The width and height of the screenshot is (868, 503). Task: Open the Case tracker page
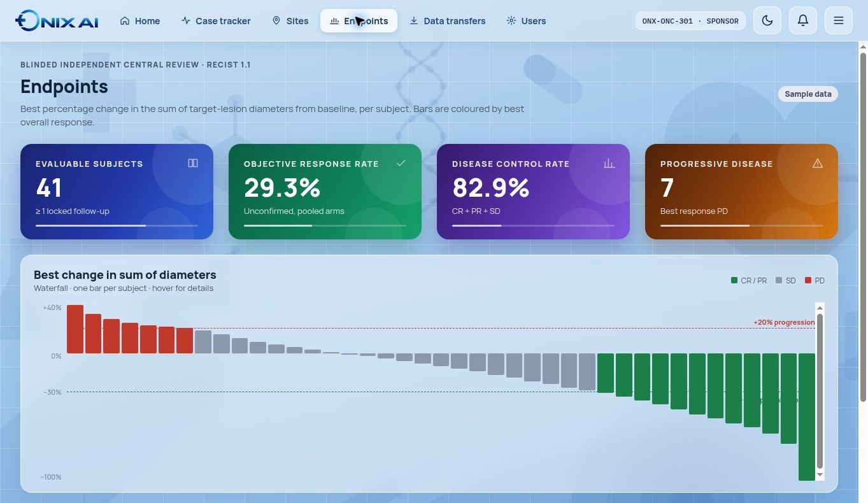coord(216,21)
